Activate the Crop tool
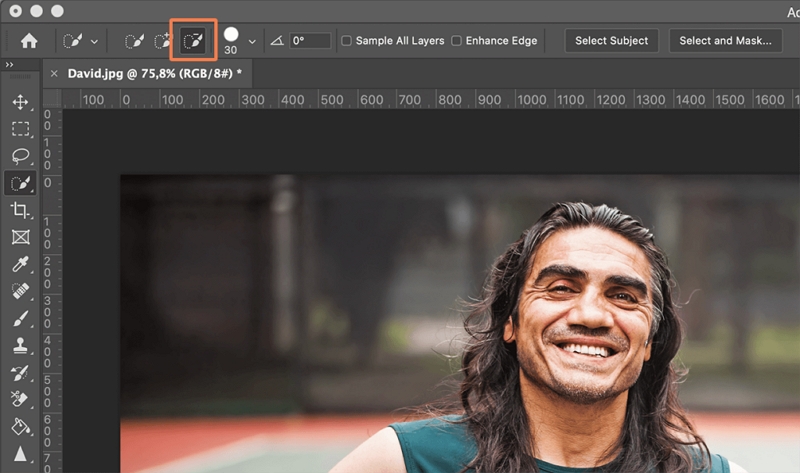This screenshot has width=800, height=473. click(x=20, y=210)
